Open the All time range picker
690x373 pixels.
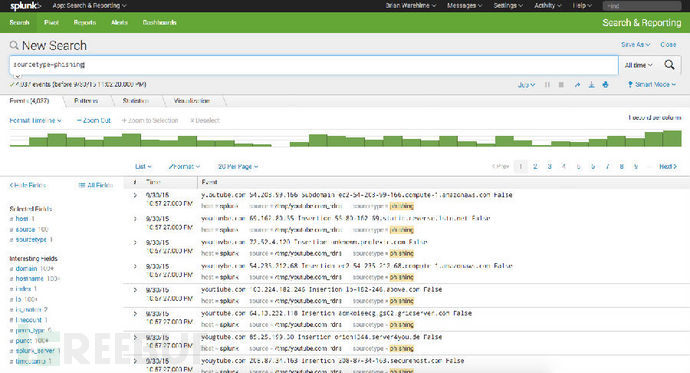pos(639,65)
